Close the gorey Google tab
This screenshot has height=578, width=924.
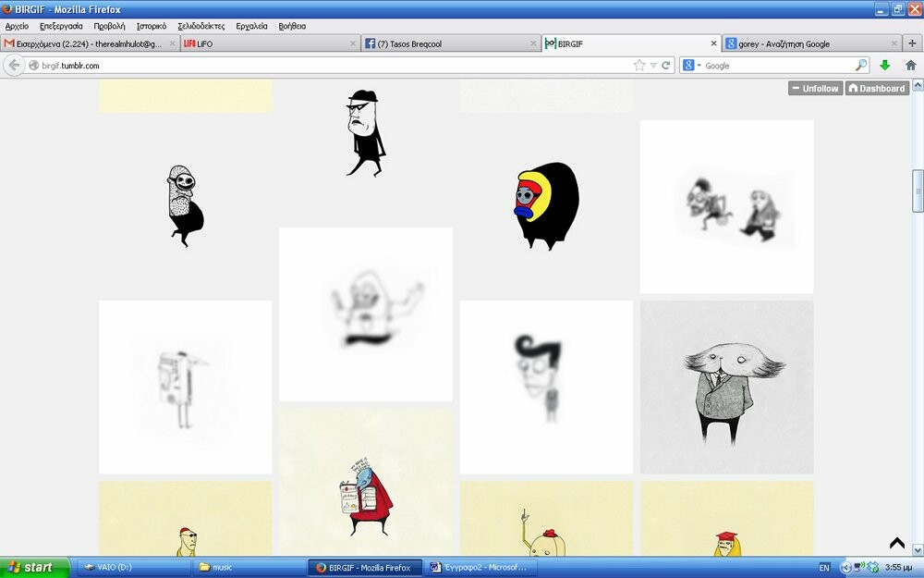point(894,43)
